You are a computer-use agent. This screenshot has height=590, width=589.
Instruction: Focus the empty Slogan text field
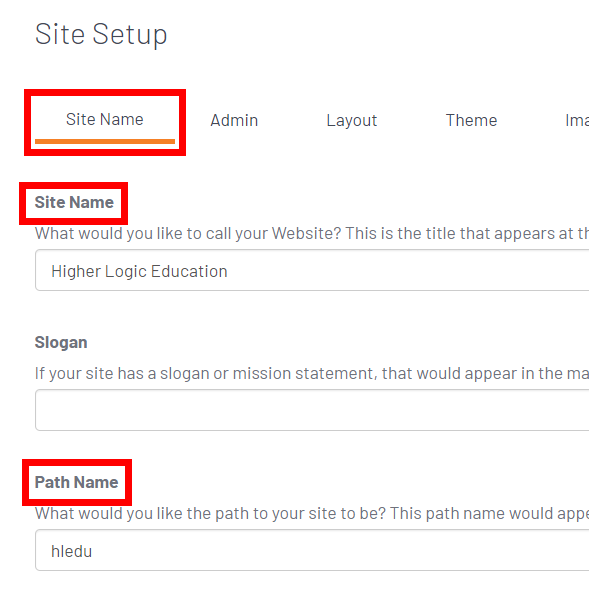(x=312, y=410)
